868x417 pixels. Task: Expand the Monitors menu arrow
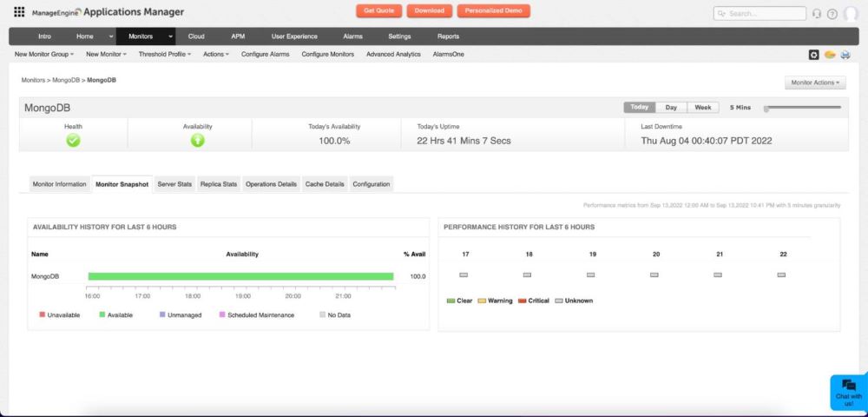point(170,36)
